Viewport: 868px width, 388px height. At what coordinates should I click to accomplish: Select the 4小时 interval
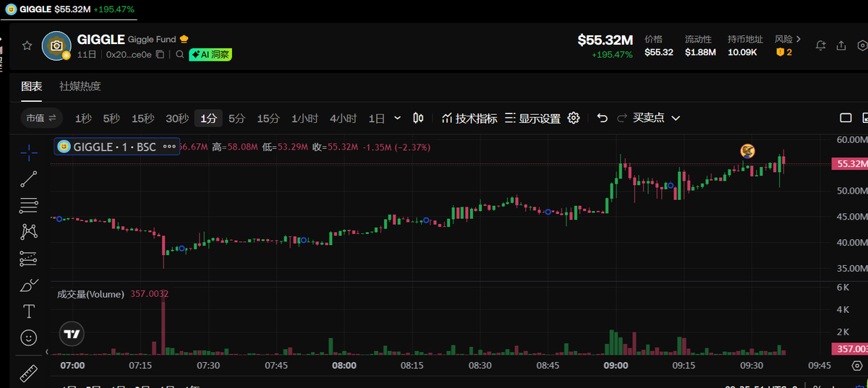click(x=343, y=118)
